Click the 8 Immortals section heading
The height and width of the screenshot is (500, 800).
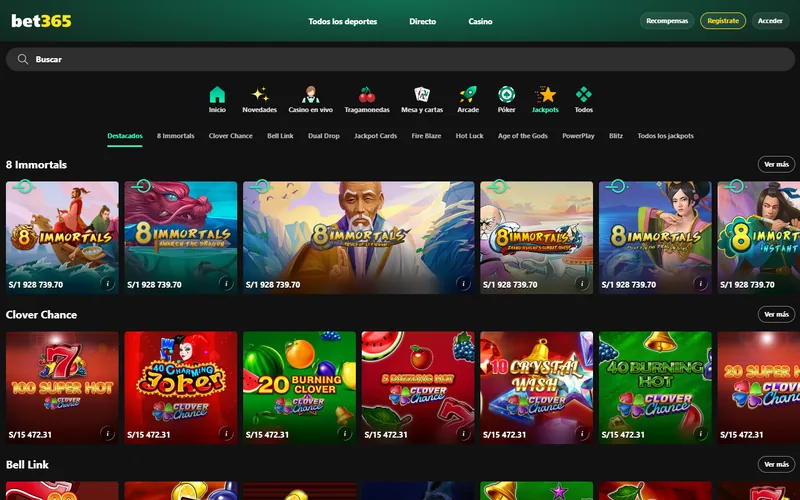click(x=36, y=164)
